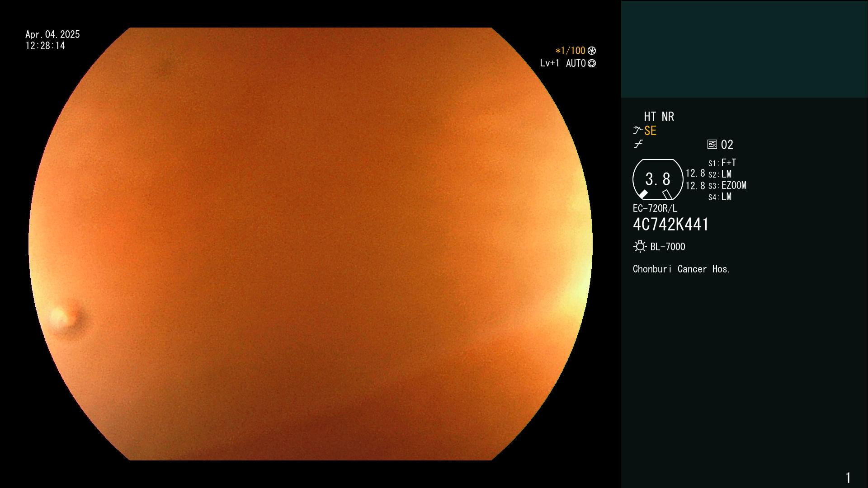Click the structure emphasis icon beside SE
The width and height of the screenshot is (868, 488).
638,130
